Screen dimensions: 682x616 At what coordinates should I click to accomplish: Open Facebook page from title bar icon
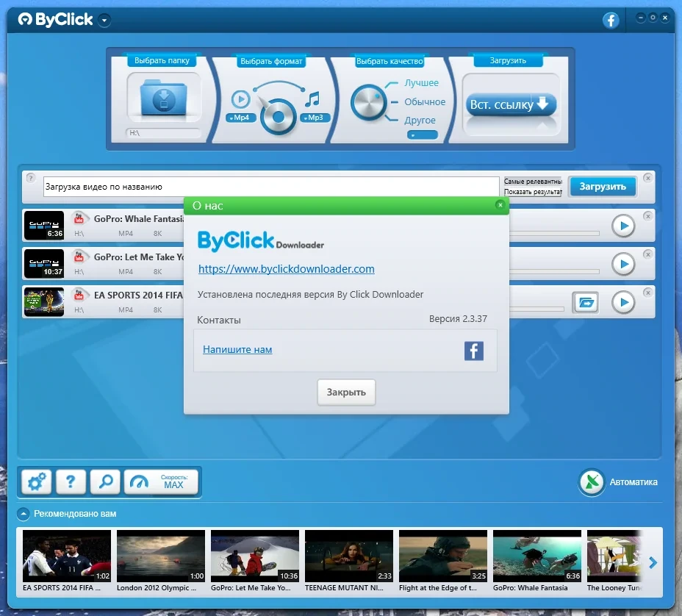point(611,20)
